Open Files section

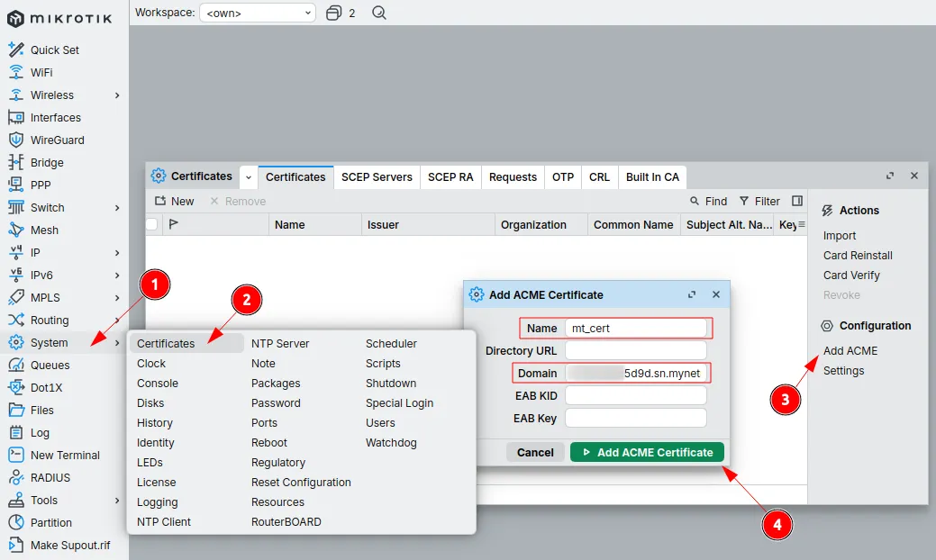tap(41, 411)
